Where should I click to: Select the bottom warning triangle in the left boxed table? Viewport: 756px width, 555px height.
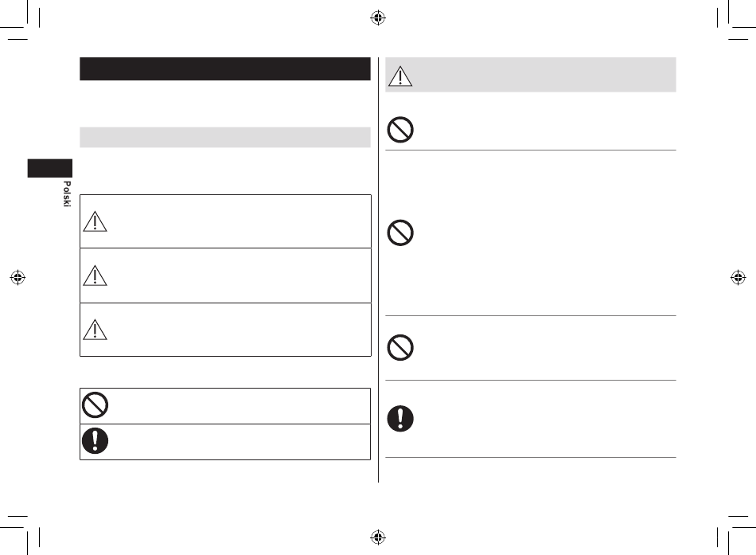95,330
